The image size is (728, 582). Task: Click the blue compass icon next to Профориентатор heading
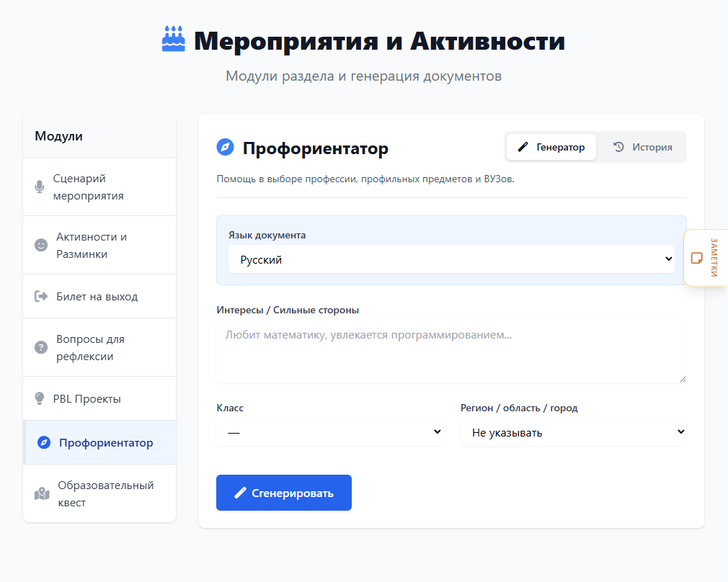225,147
